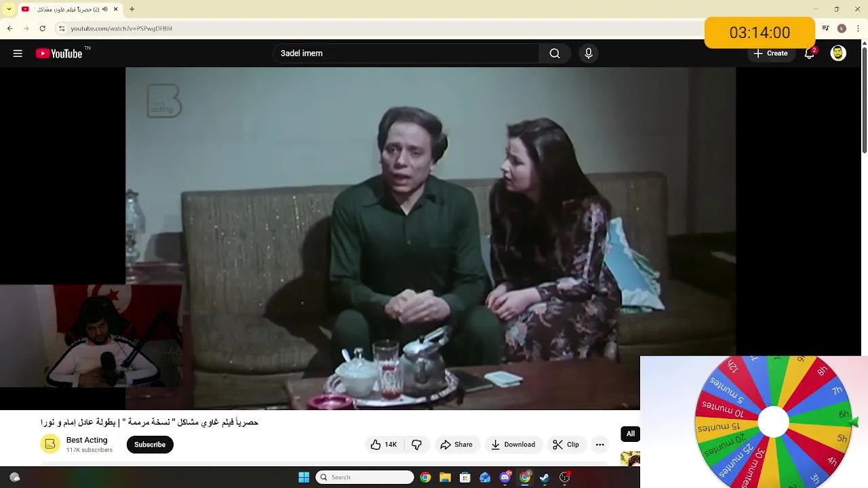Click the streamer webcam overlay
This screenshot has width=868, height=488.
91,335
